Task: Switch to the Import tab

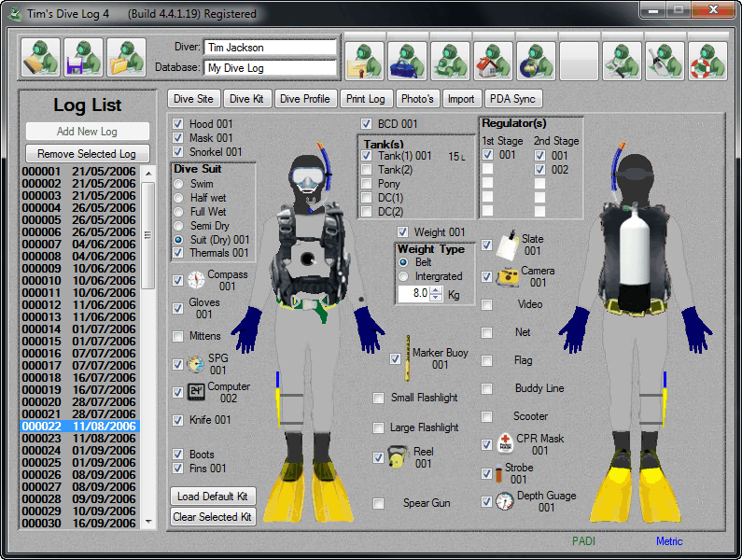Action: [x=461, y=99]
